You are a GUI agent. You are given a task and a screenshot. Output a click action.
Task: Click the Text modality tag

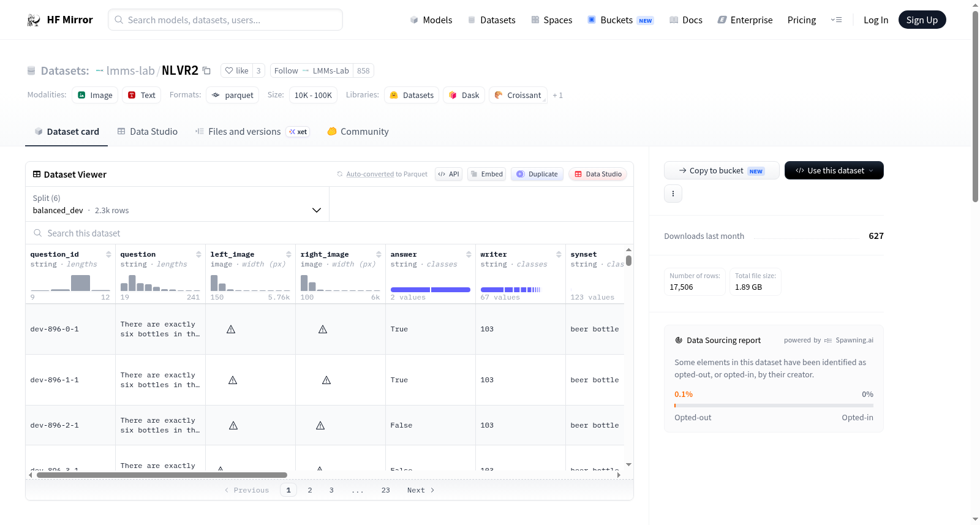[x=141, y=95]
